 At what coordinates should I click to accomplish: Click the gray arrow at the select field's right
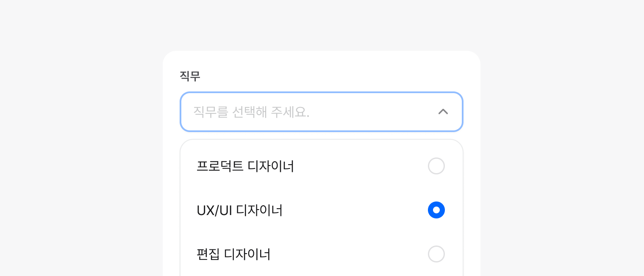click(x=443, y=112)
